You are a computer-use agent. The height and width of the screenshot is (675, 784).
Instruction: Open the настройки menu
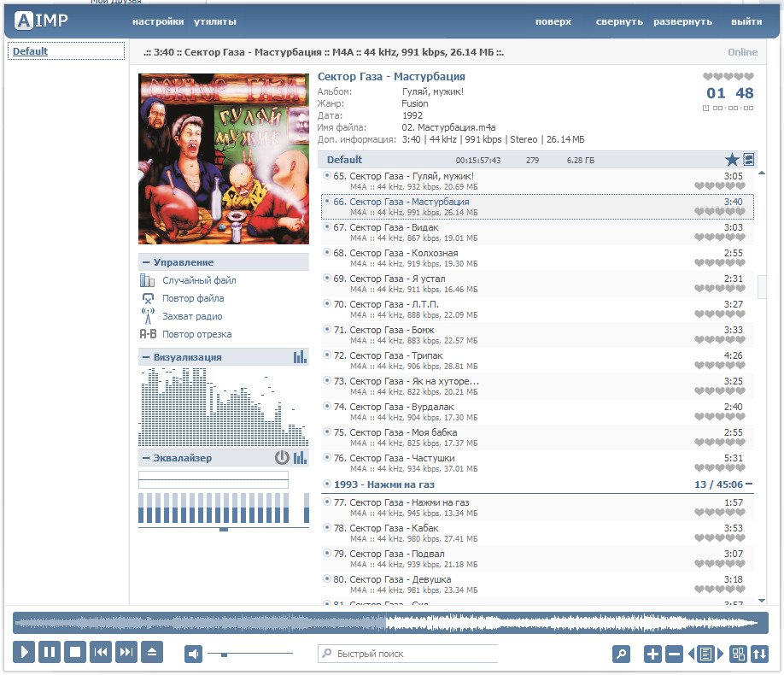pyautogui.click(x=158, y=21)
